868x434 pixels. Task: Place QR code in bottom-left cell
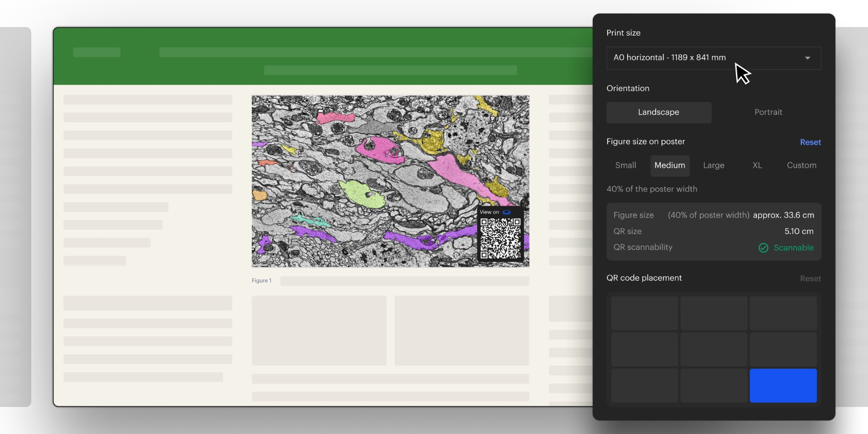pyautogui.click(x=644, y=385)
